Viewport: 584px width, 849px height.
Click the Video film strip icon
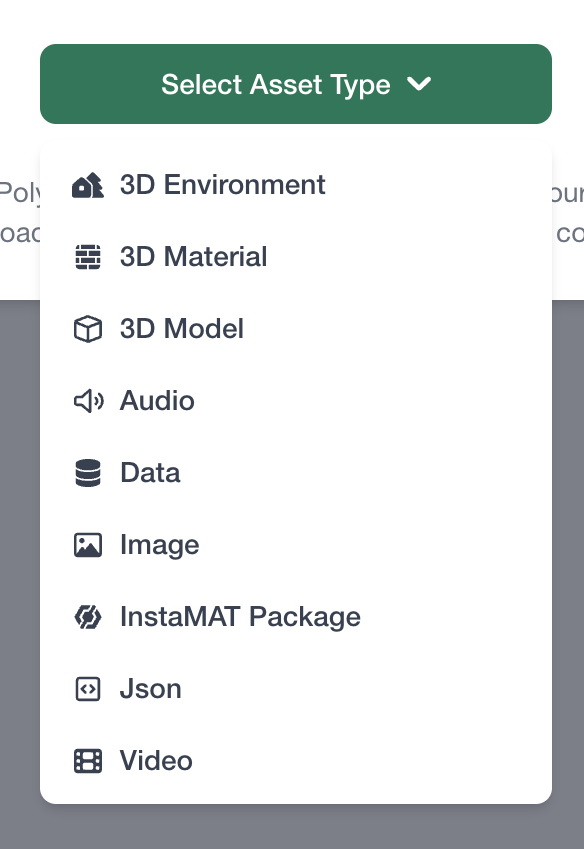(88, 760)
